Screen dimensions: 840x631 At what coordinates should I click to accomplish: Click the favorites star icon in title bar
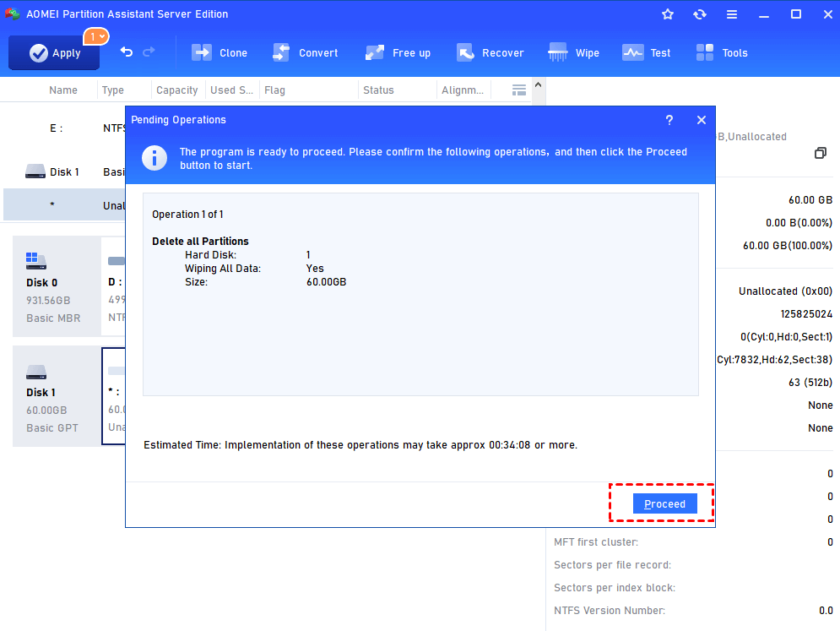click(668, 14)
